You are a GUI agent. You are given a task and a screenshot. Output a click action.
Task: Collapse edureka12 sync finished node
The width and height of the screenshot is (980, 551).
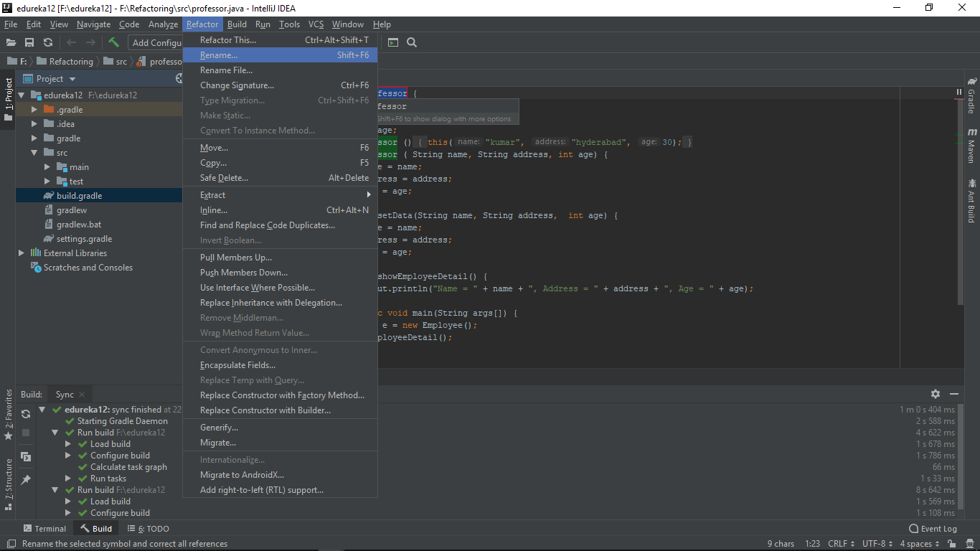[42, 410]
